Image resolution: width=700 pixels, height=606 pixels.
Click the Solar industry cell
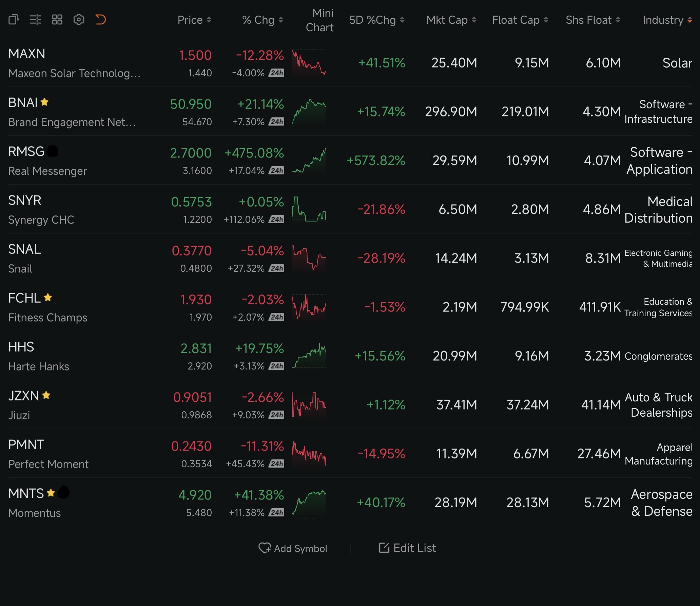[x=677, y=63]
